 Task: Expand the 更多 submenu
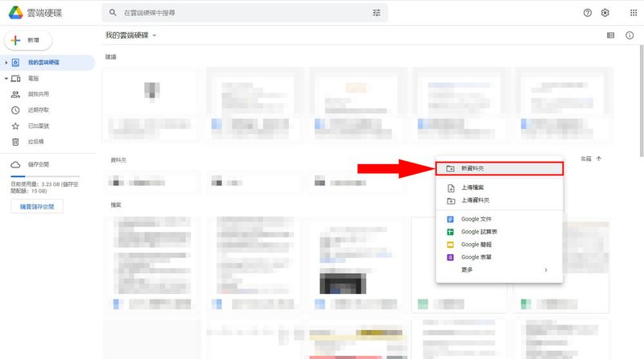[499, 270]
